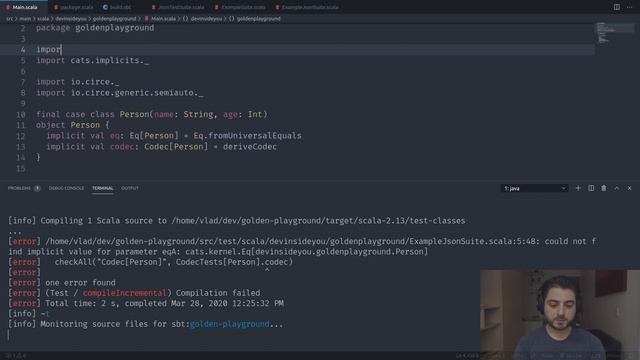Viewport: 640px width, 360px height.
Task: Click the first 'devinsideyou' folder breadcrumb
Action: (71, 19)
